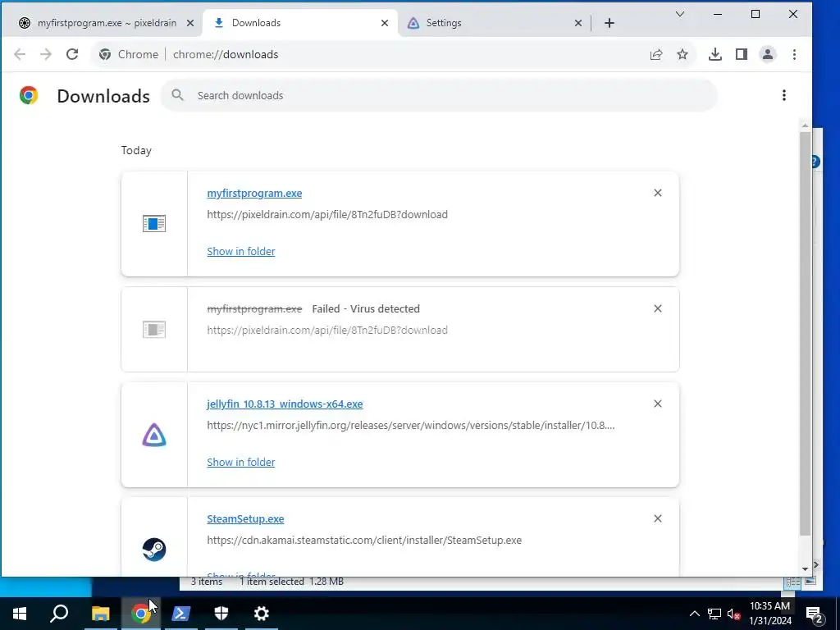Image resolution: width=840 pixels, height=630 pixels.
Task: Open the Chrome downloads tray icon
Action: pyautogui.click(x=715, y=54)
